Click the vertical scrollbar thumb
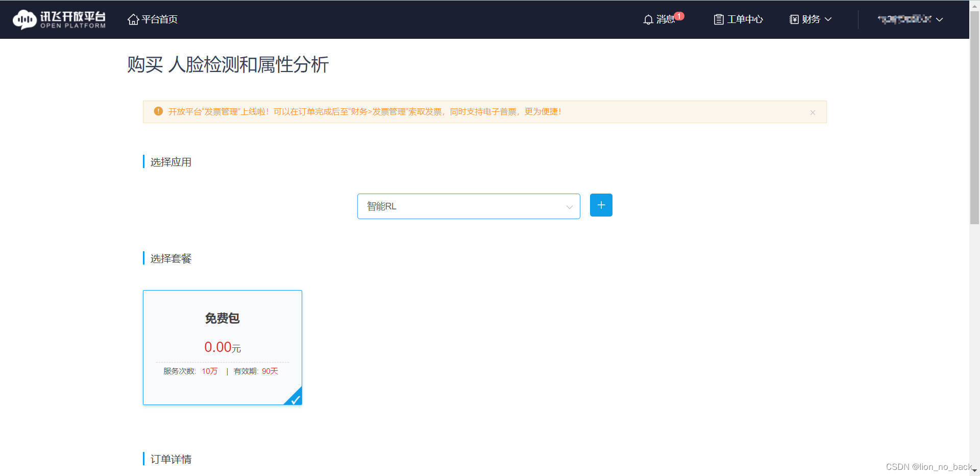Viewport: 980px width, 476px height. pyautogui.click(x=974, y=117)
